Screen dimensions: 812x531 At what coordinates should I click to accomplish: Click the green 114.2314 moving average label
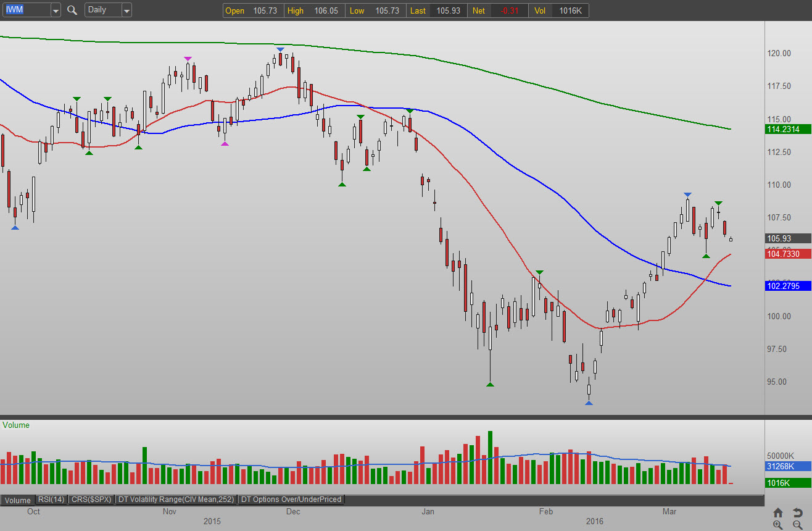[x=787, y=129]
